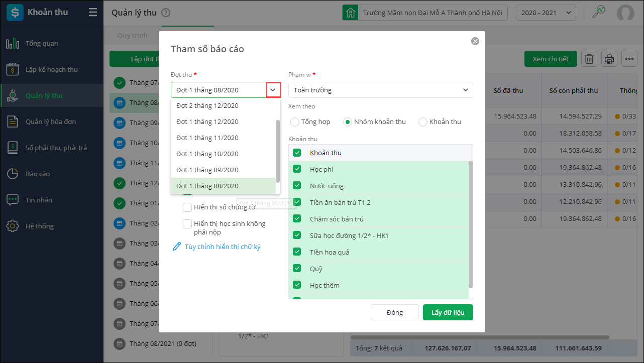Uncheck the Quỹ checkbox
Screen dimensions: 644x363
pos(297,269)
